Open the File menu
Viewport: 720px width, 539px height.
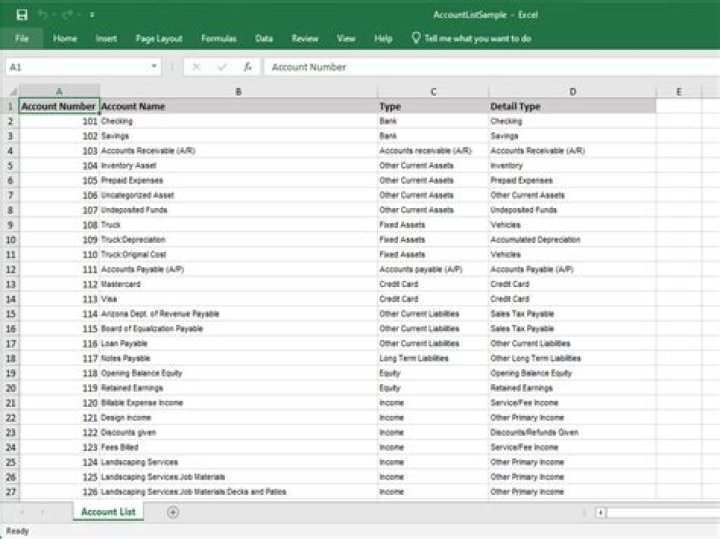click(22, 38)
